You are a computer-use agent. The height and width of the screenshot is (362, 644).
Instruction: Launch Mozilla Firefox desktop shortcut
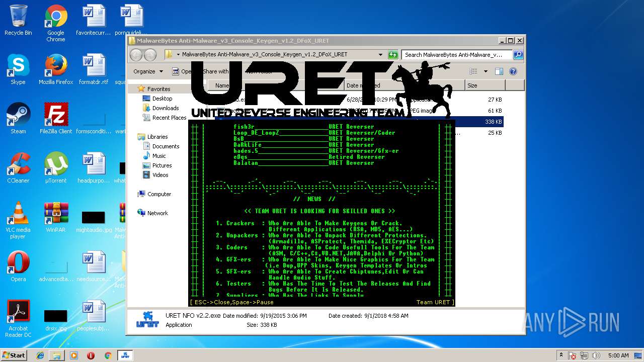[56, 70]
